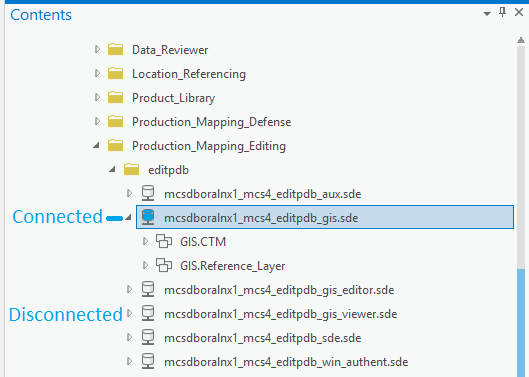Expand mcsdboralnx1_mcs4_editpdb_gis_editor.sde connection
The height and width of the screenshot is (377, 529).
(129, 289)
